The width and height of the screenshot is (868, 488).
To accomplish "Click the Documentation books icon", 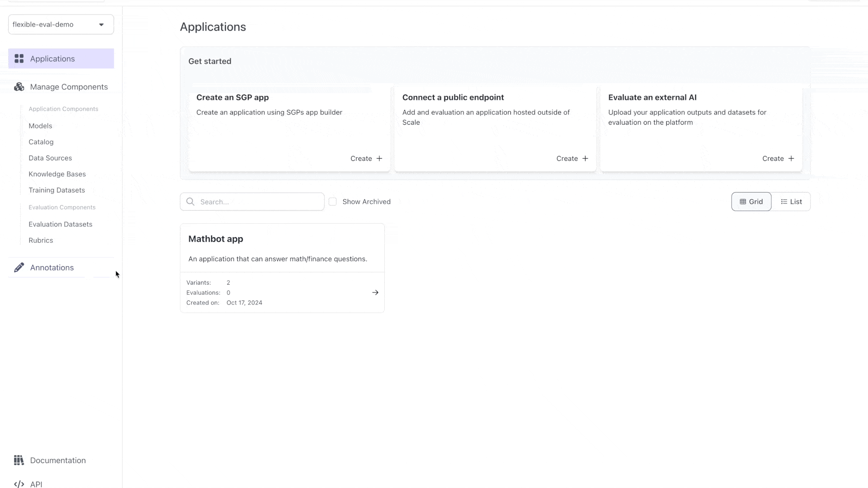I will (19, 460).
